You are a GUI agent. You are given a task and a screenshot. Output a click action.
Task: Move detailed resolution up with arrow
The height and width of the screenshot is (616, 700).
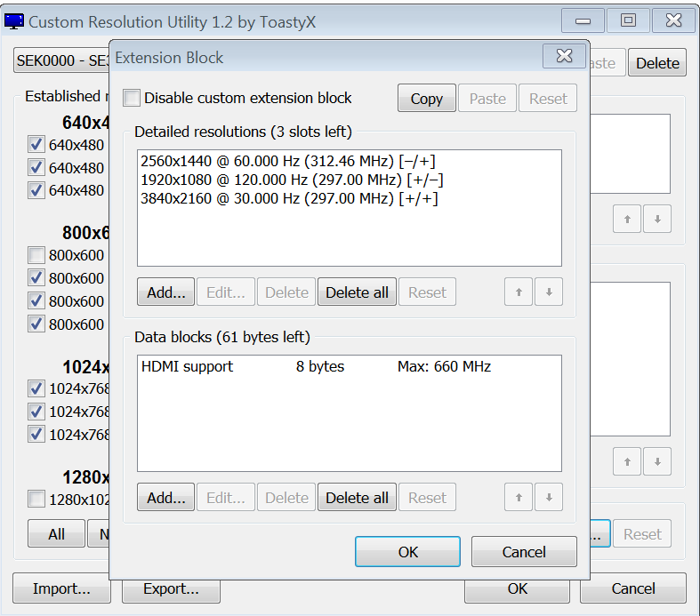coord(519,292)
